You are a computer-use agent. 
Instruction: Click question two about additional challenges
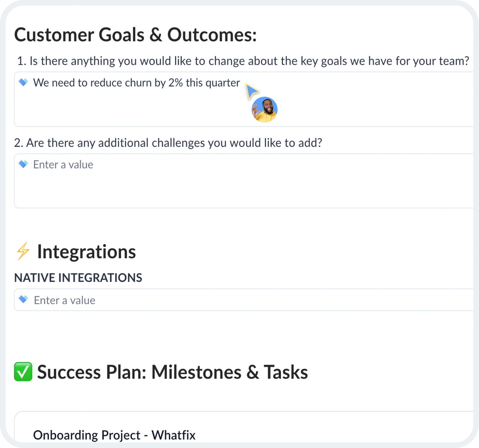(168, 143)
